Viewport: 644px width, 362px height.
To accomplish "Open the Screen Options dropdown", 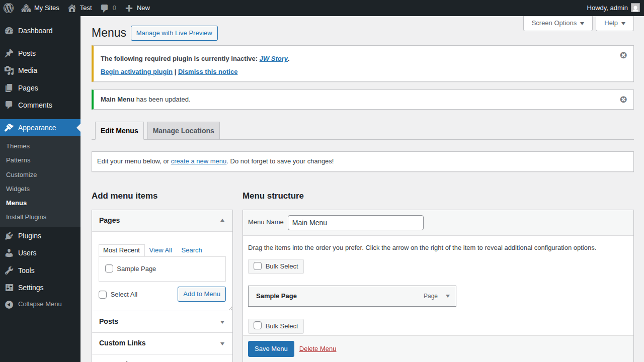I will tap(557, 23).
